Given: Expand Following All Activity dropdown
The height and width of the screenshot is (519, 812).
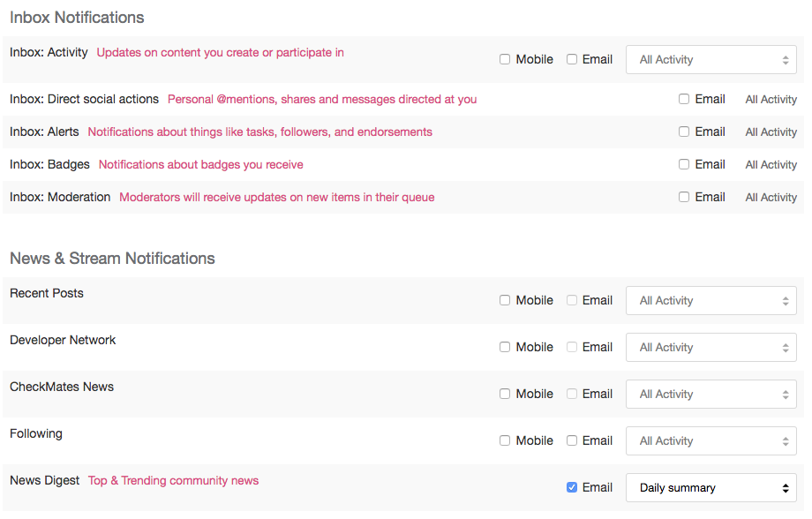Looking at the screenshot, I should pos(711,440).
